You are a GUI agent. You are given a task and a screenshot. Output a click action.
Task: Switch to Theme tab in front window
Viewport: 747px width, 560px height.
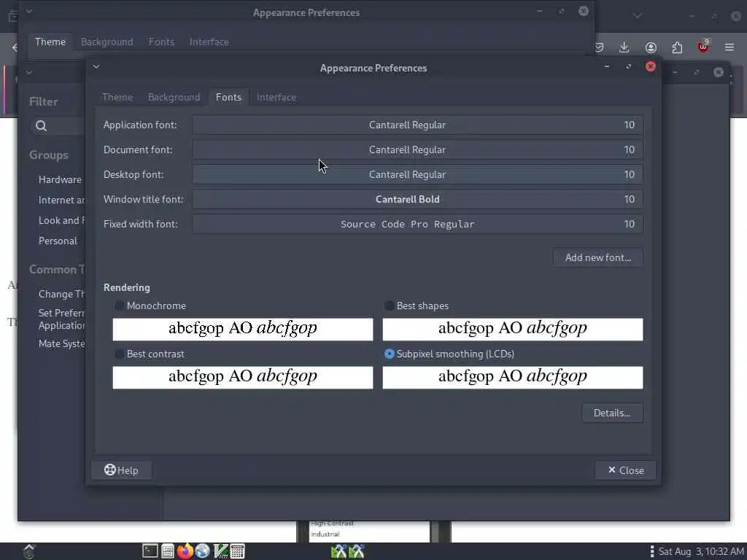(x=117, y=97)
